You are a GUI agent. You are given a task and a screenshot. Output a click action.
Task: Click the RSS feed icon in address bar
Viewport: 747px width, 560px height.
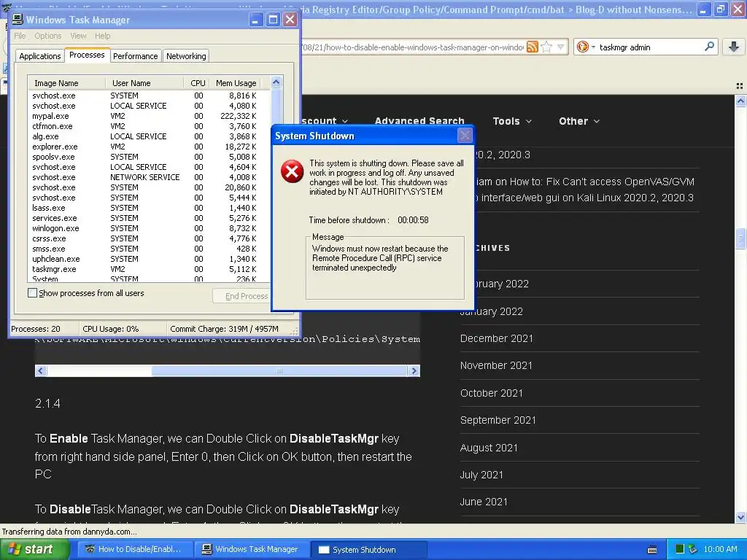click(533, 47)
